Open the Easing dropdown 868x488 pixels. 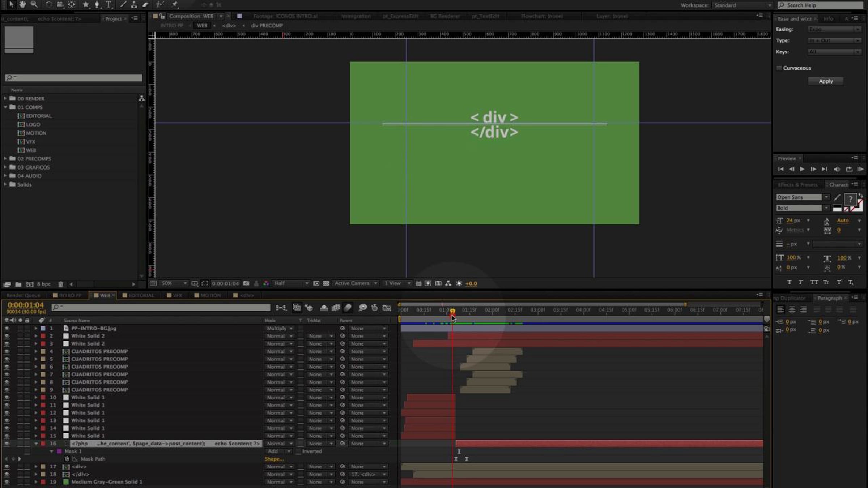835,29
